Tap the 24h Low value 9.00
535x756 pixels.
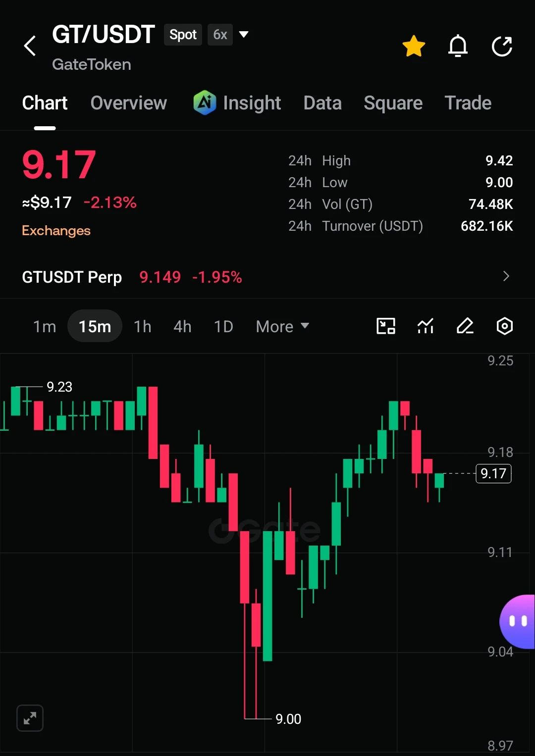point(499,182)
